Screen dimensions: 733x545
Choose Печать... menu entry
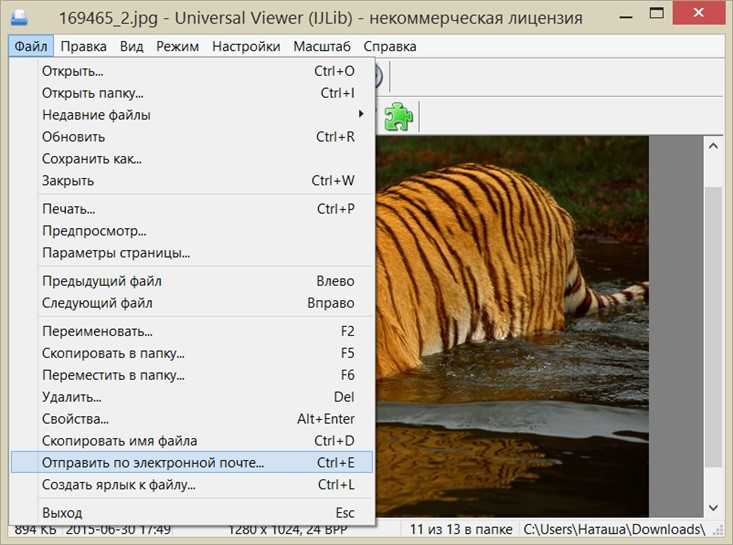click(192, 209)
